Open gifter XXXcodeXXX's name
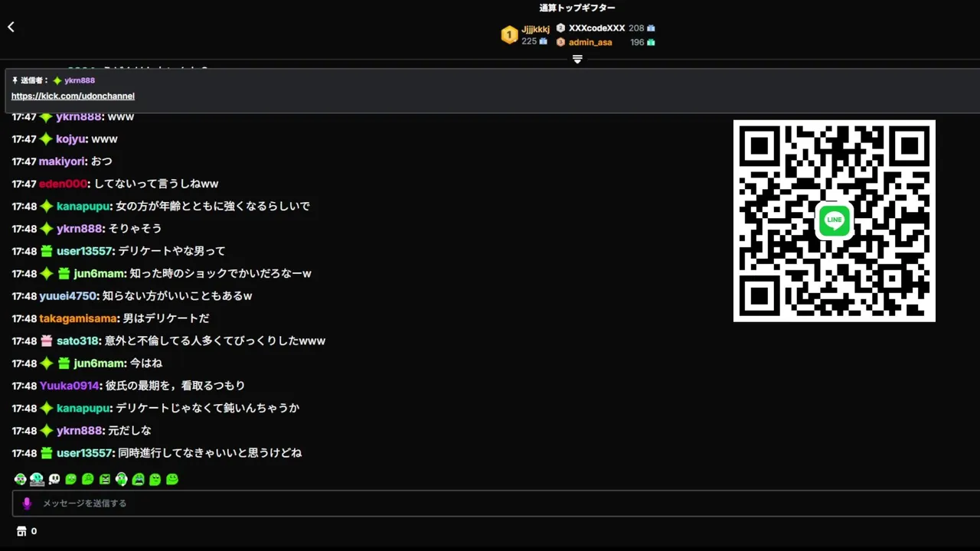 (x=596, y=28)
